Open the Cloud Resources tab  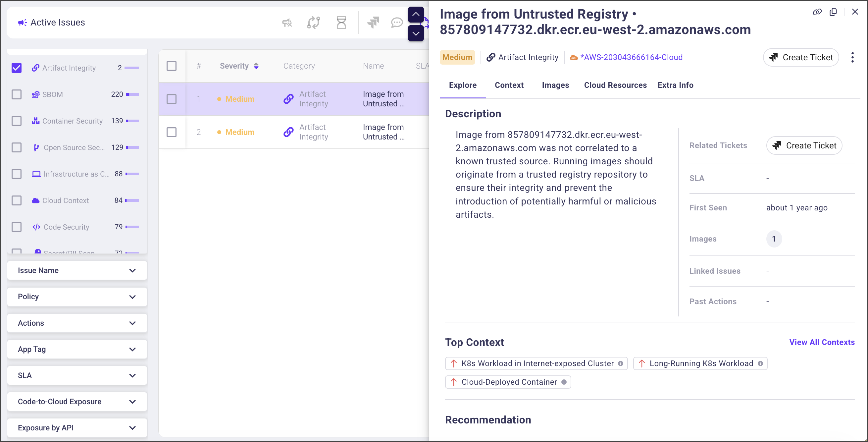[615, 85]
